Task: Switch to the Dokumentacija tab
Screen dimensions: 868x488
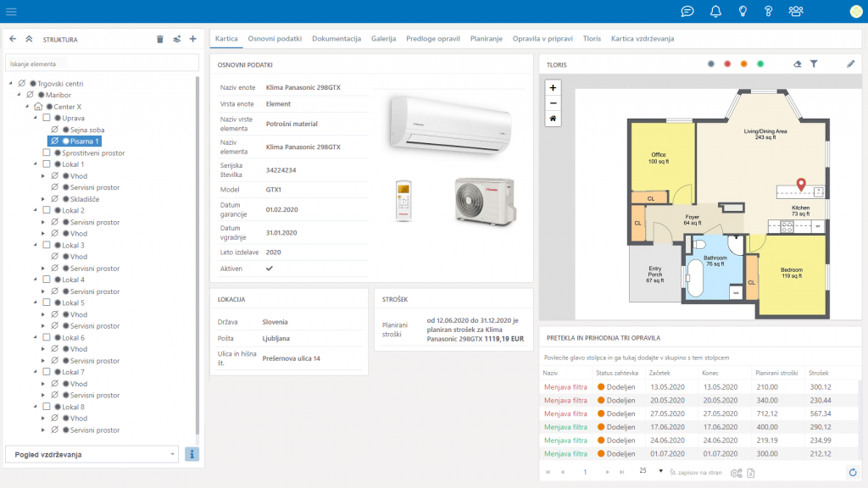Action: click(x=337, y=39)
